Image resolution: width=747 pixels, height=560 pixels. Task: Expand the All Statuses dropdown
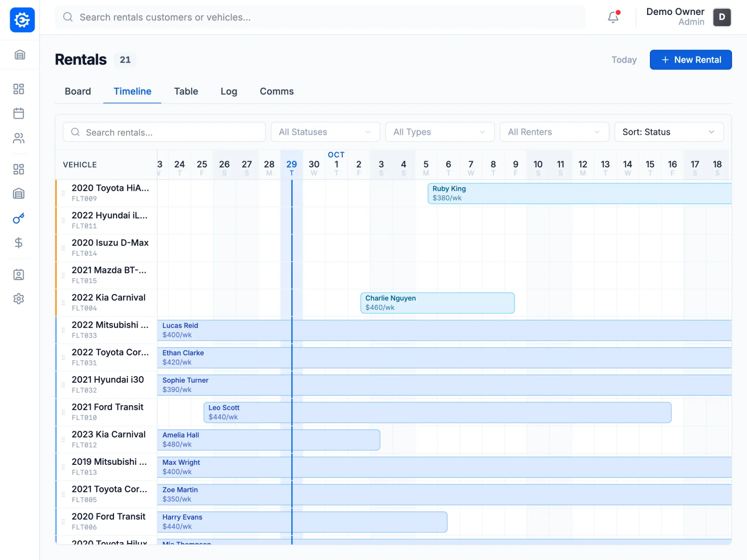coord(325,132)
